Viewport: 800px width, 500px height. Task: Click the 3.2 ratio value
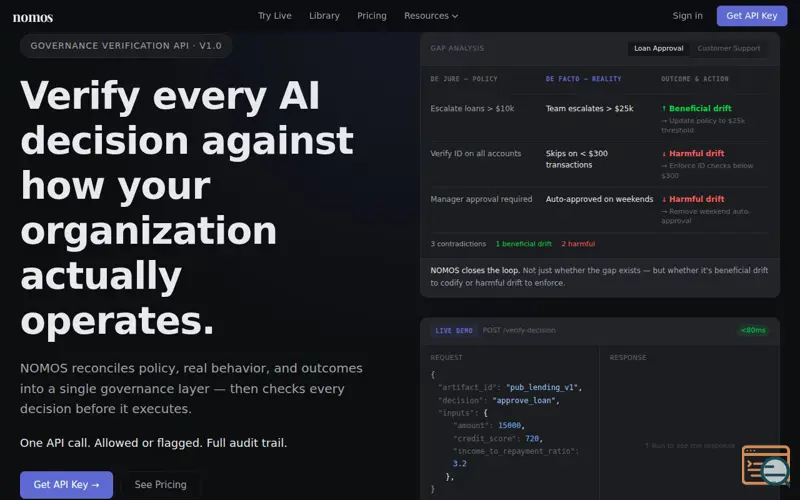459,464
